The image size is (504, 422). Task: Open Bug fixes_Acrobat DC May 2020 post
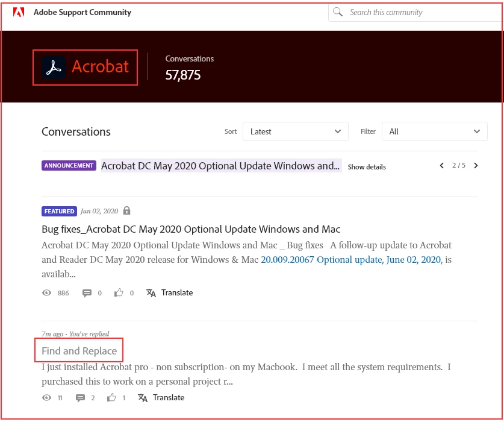(191, 230)
